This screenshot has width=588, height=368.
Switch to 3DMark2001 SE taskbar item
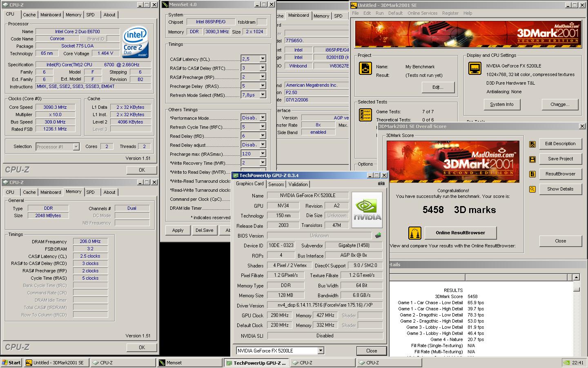pos(56,363)
